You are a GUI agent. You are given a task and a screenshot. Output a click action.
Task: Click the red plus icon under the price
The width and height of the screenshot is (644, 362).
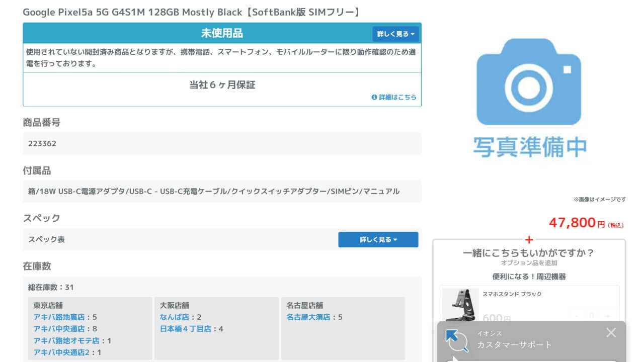(529, 240)
